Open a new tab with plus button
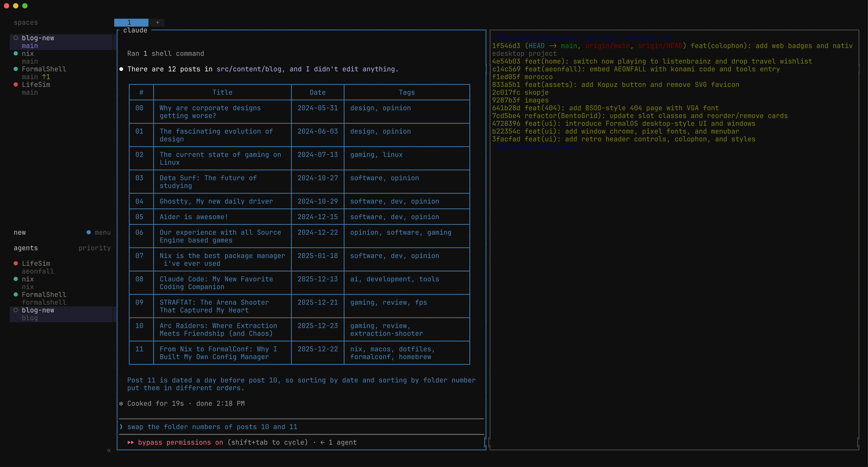Viewport: 868px width, 467px height. point(157,23)
